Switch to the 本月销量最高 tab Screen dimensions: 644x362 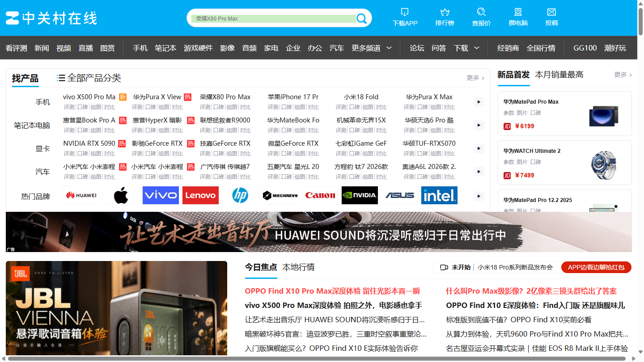pos(559,75)
